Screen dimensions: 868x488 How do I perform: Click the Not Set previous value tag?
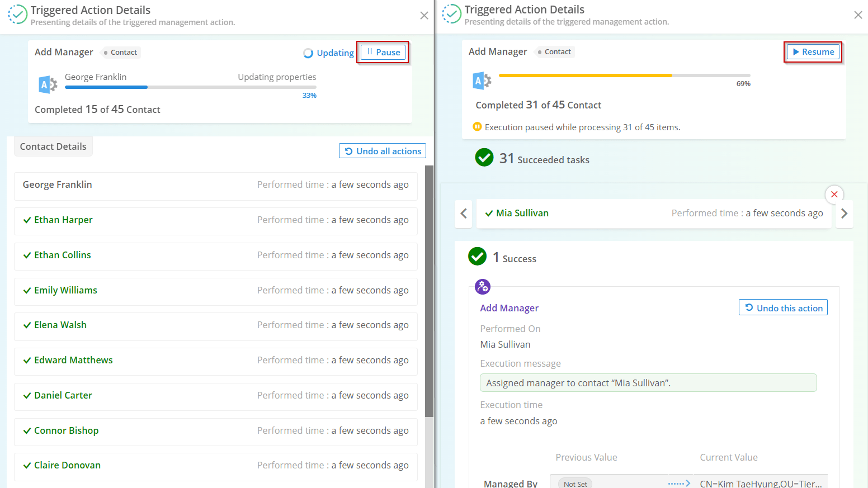tap(575, 484)
